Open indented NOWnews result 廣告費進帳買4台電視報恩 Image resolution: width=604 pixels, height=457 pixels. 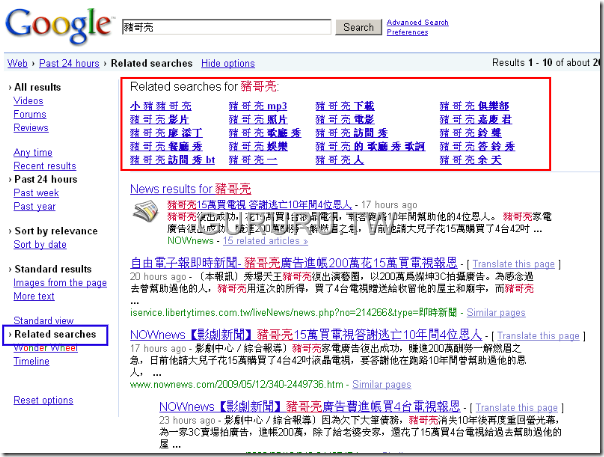tap(310, 407)
